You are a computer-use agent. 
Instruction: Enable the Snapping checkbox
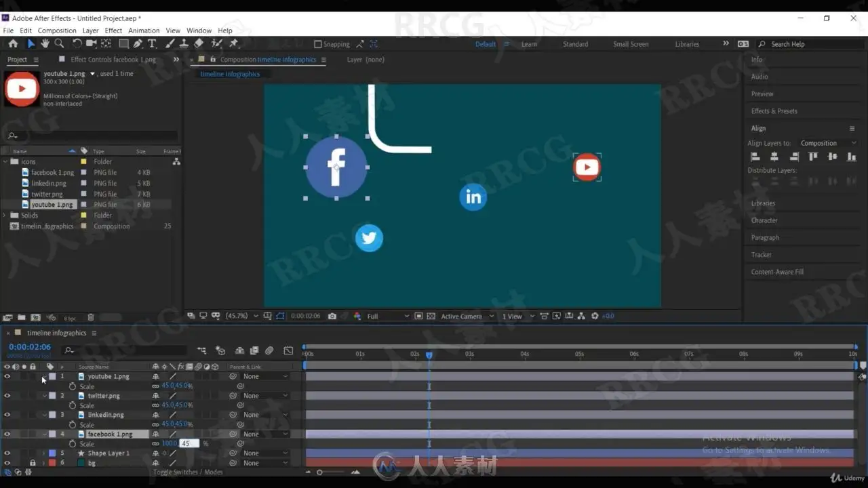[318, 44]
